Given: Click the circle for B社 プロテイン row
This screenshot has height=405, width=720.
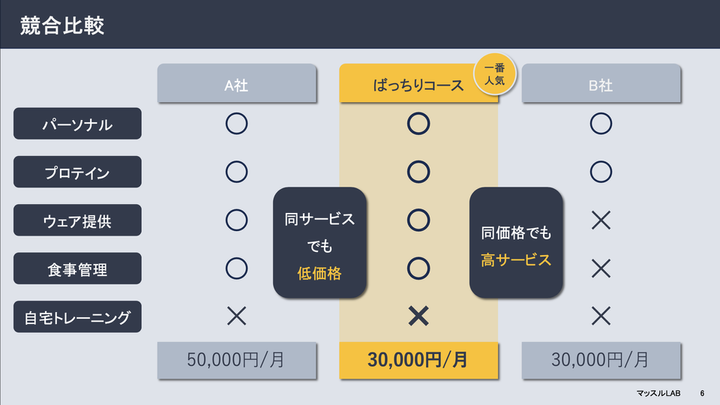Looking at the screenshot, I should 601,172.
